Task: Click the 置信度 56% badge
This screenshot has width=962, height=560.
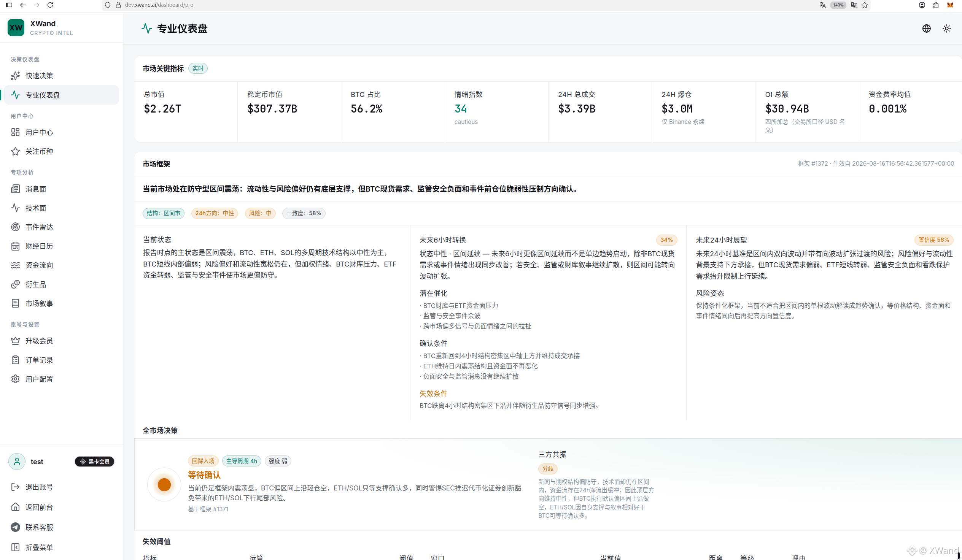Action: (x=934, y=240)
